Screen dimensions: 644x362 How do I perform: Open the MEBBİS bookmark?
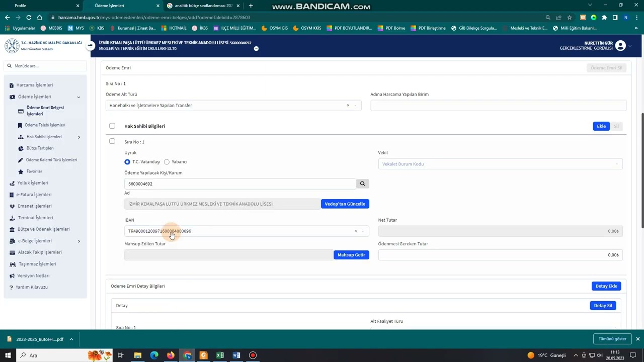tap(51, 28)
